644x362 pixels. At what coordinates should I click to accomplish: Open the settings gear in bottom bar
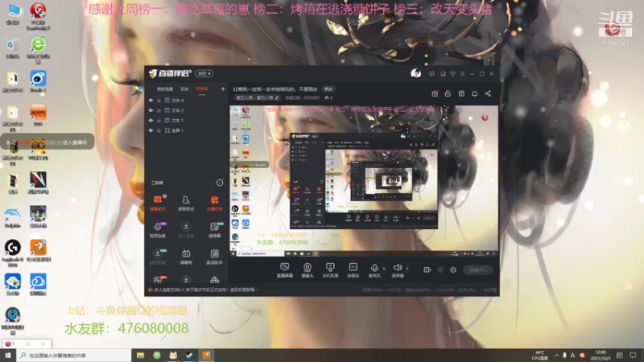[453, 269]
